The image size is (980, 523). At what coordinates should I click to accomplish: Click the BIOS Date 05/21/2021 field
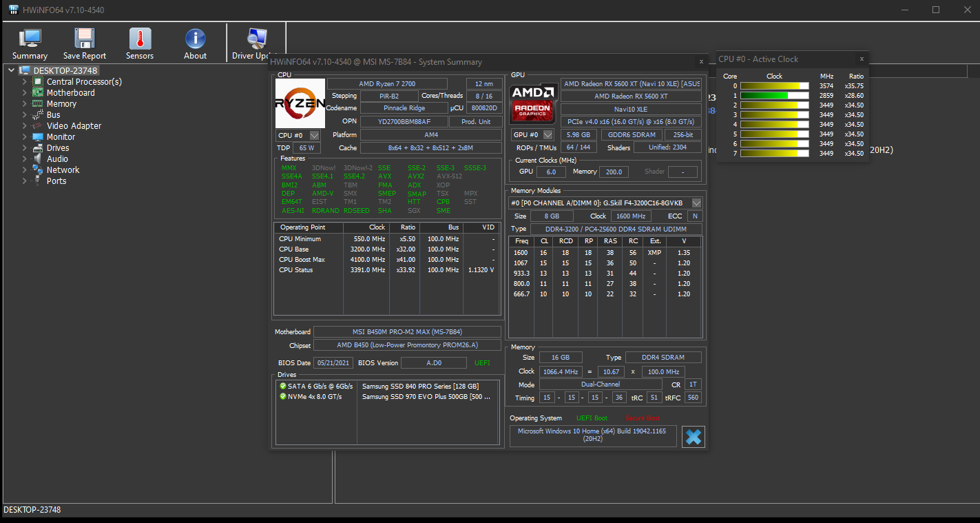(x=334, y=362)
